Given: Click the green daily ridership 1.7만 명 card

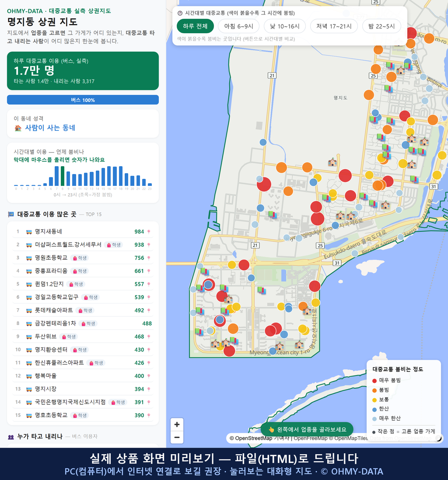Looking at the screenshot, I should point(83,71).
